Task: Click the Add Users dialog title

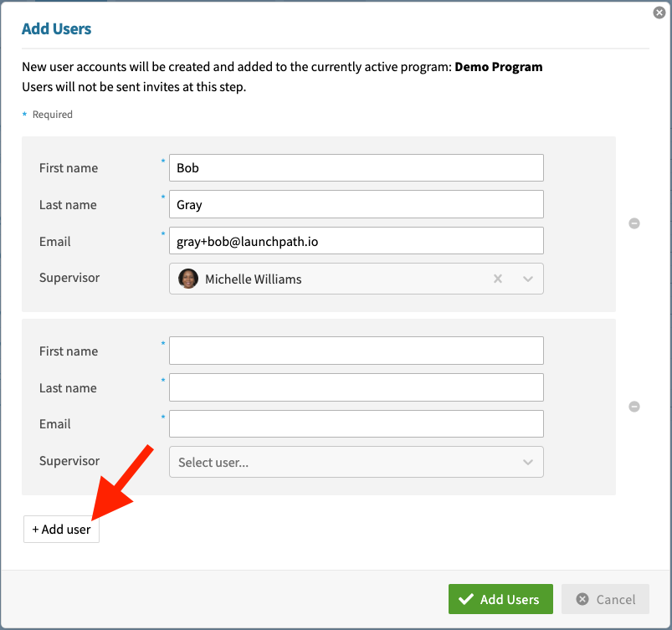Action: [56, 28]
